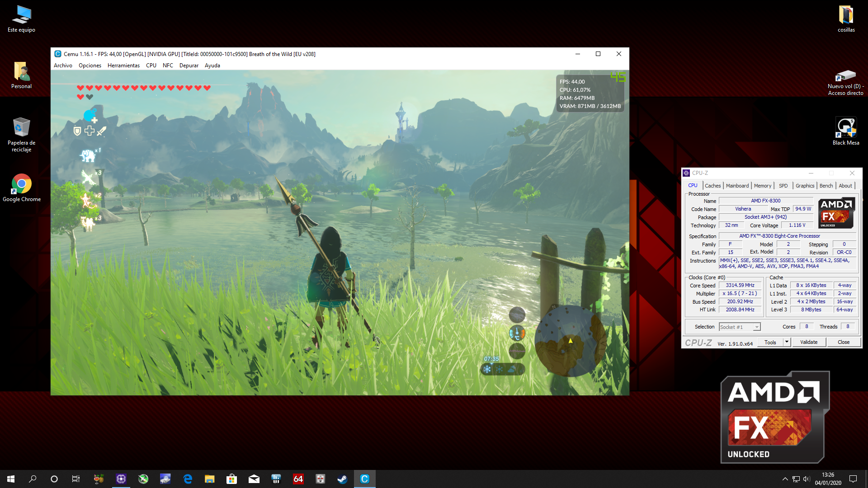
Task: Launch Microsoft Edge from taskbar
Action: pyautogui.click(x=188, y=479)
